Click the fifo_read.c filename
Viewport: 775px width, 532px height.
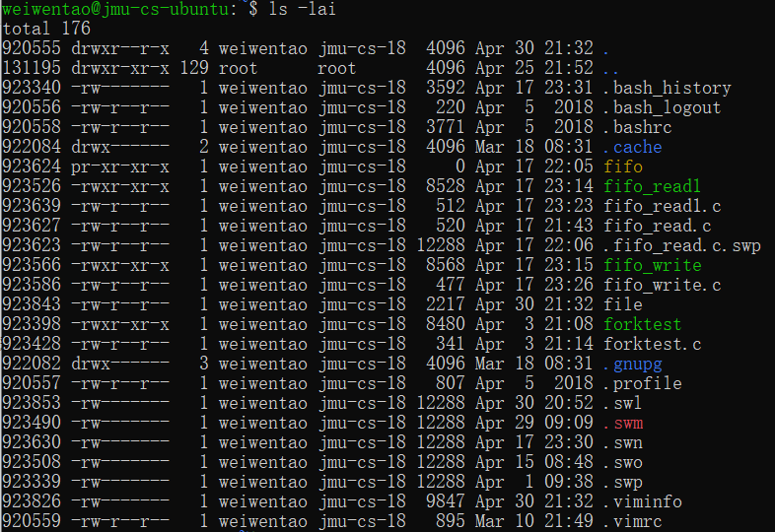point(658,227)
